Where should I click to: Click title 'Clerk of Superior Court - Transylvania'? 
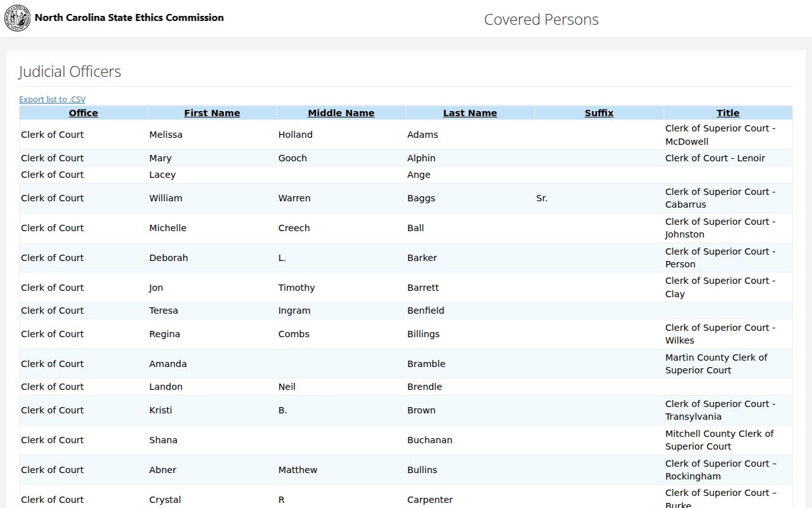click(x=720, y=410)
